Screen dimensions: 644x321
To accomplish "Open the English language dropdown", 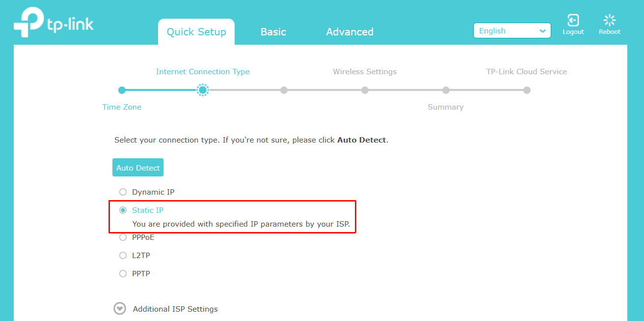I will tap(512, 30).
